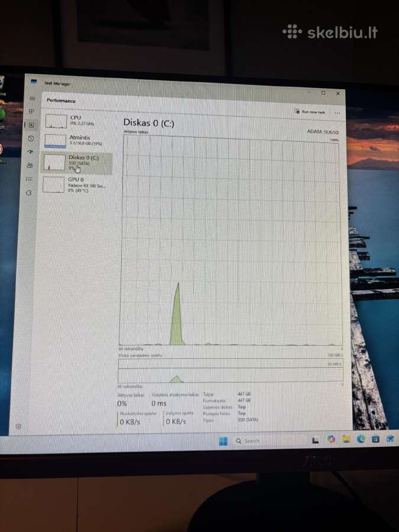This screenshot has height=532, width=399.
Task: Click the Diskas 0 (C:) heading
Action: (148, 123)
